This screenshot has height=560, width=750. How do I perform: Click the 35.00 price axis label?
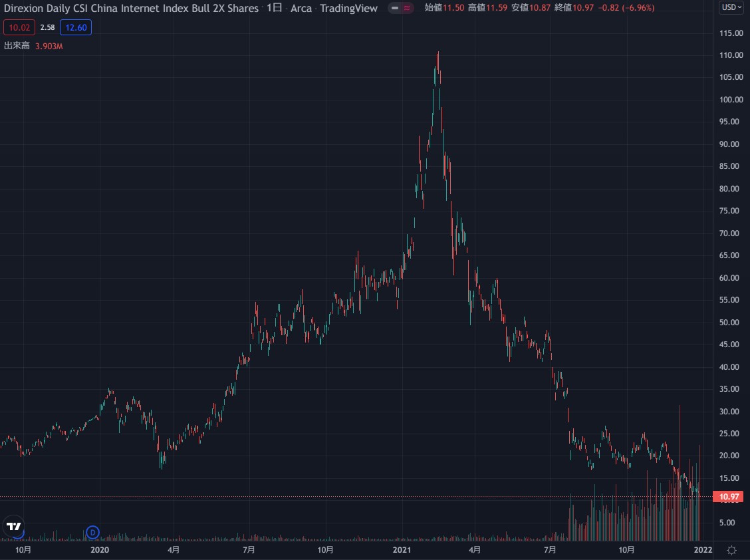coord(729,388)
